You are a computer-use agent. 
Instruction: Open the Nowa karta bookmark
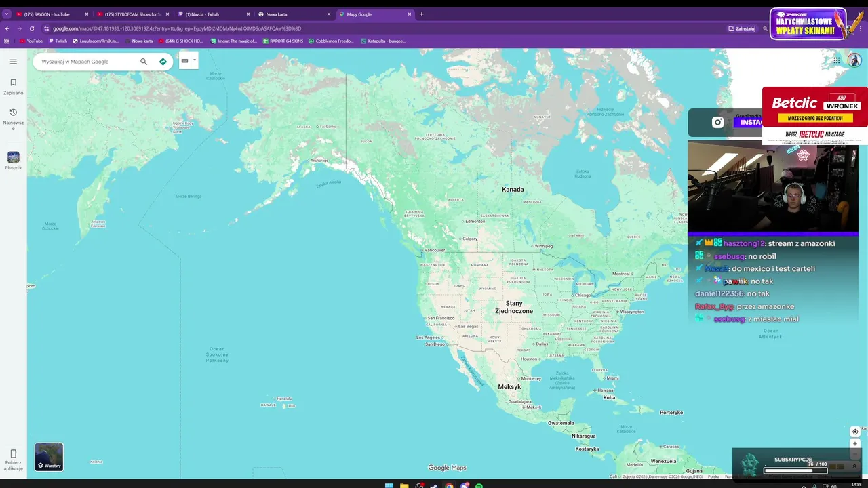coord(139,41)
